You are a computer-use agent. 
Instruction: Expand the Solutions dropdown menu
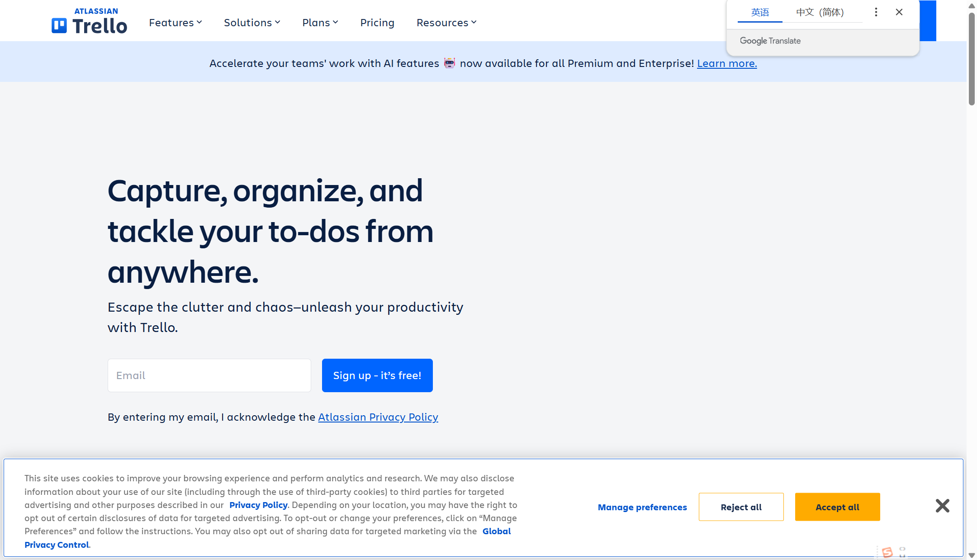click(x=252, y=23)
